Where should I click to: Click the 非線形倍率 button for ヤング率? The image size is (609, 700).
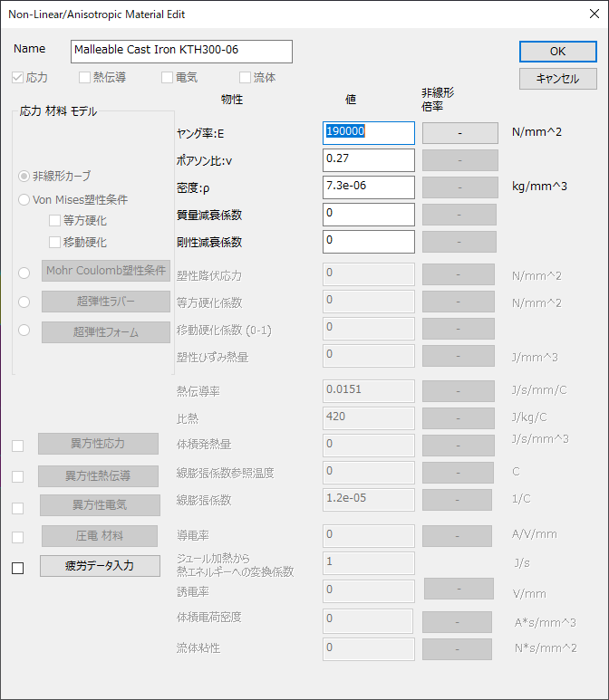click(x=460, y=133)
